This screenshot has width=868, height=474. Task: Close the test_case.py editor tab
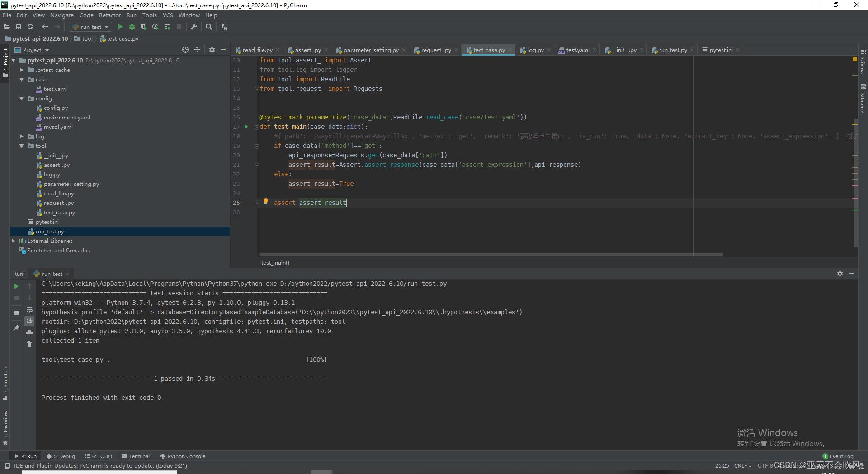[510, 50]
